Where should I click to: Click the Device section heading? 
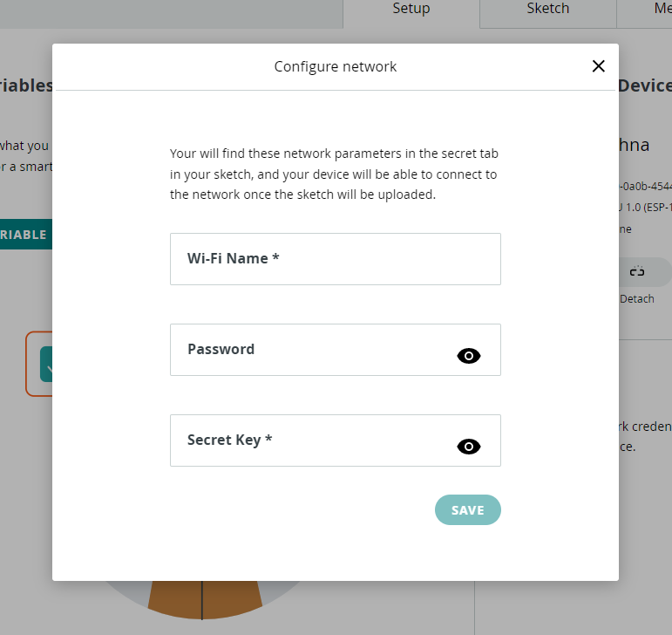[645, 85]
